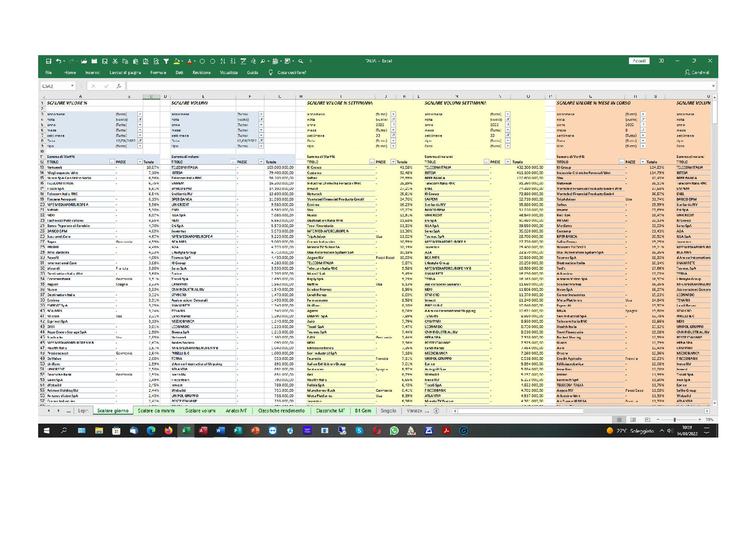Click the 'Cosa vuoi fare?' search box
756x534 pixels.
(291, 73)
